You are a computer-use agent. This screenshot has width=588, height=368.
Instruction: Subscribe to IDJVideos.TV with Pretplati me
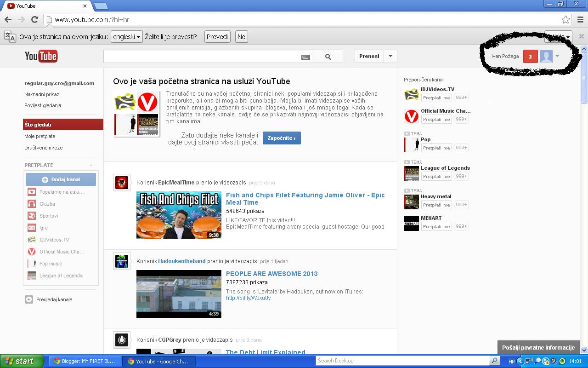436,98
